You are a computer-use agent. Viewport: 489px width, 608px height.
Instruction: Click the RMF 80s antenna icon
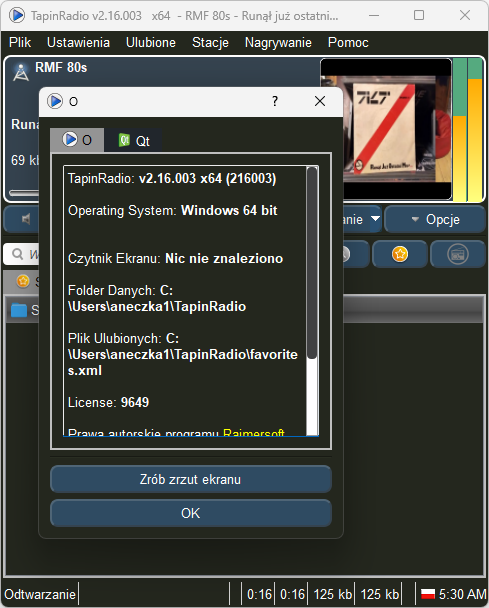click(x=21, y=72)
